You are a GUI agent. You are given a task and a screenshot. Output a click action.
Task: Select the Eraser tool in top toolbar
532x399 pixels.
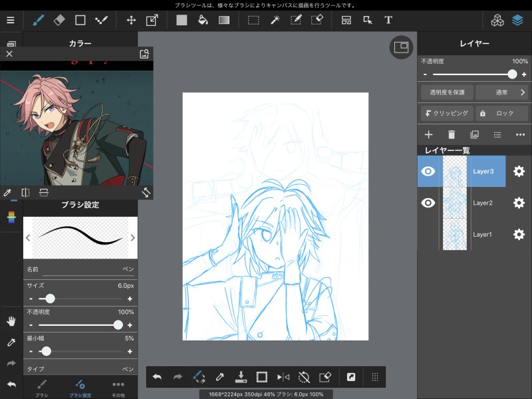(x=59, y=20)
